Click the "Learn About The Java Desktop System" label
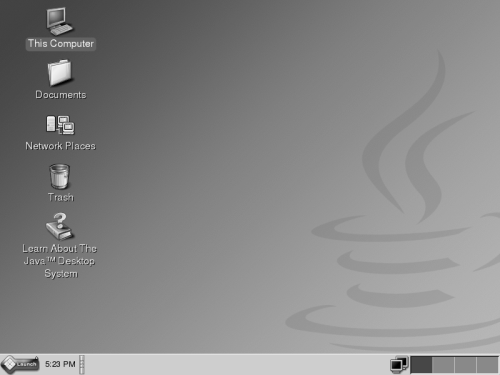 click(60, 261)
